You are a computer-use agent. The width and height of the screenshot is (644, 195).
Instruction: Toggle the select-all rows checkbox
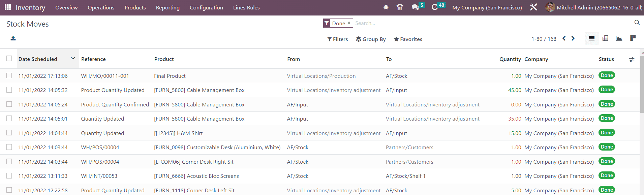coord(9,59)
